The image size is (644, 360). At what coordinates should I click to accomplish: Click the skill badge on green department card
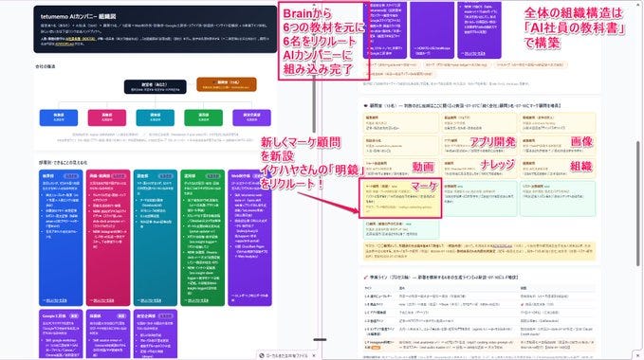[212, 176]
